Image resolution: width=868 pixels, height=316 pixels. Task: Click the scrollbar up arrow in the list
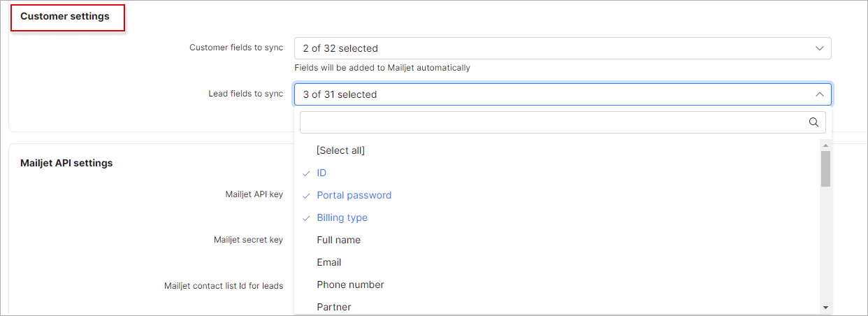coord(825,145)
